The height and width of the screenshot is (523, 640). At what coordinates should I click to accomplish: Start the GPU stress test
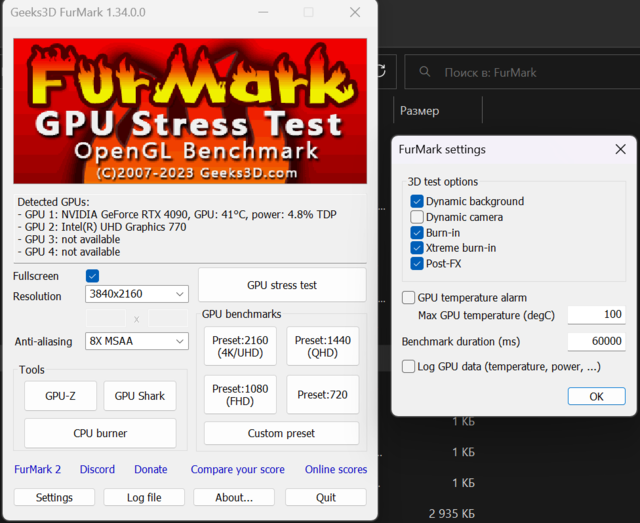tap(281, 285)
